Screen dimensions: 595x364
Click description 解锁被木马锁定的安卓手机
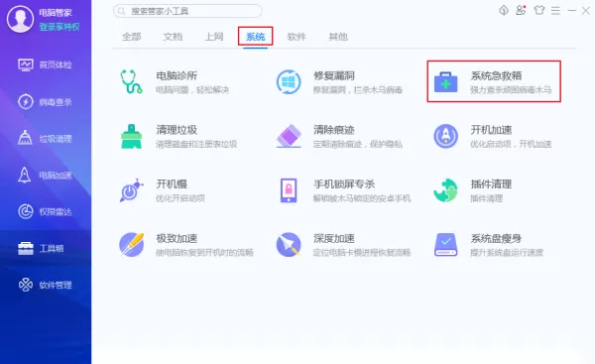tap(362, 198)
